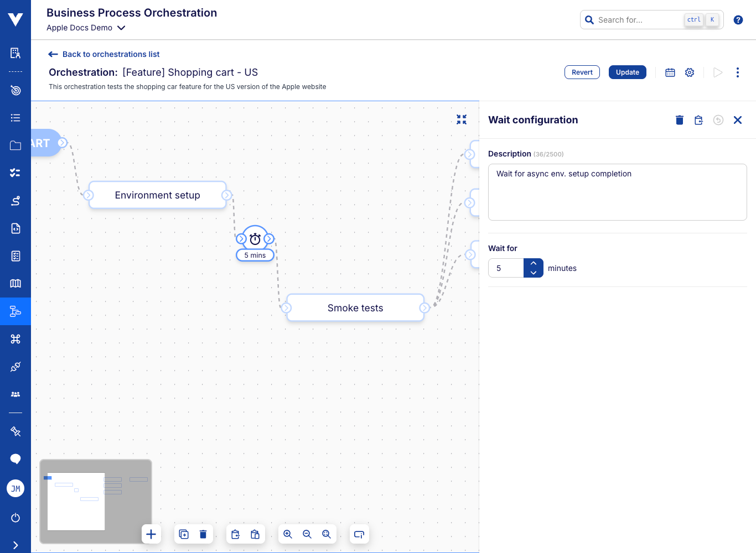Open orchestration scheduling via calendar icon

tap(670, 72)
